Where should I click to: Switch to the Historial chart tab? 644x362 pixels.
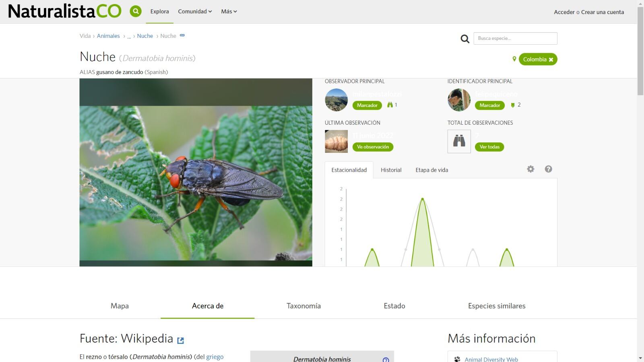(391, 170)
